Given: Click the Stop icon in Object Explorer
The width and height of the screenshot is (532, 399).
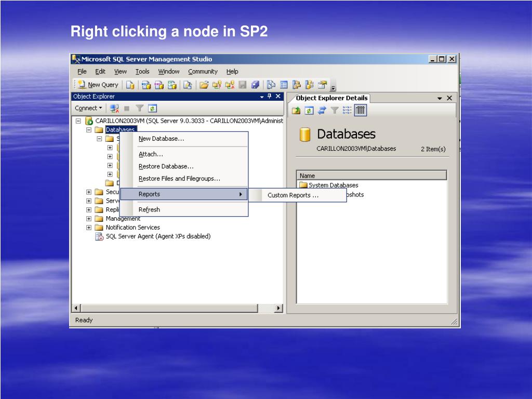Looking at the screenshot, I should tap(127, 109).
